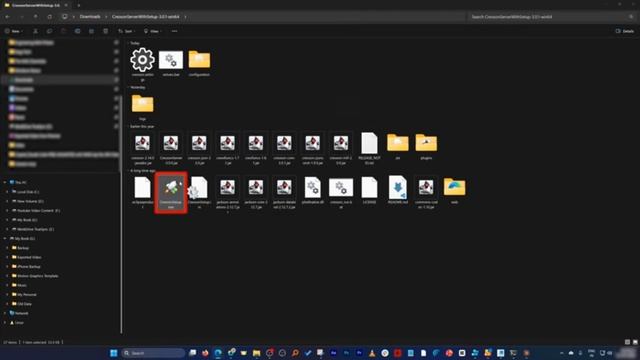Click the folder search input field
This screenshot has width=640, height=360.
pos(551,17)
